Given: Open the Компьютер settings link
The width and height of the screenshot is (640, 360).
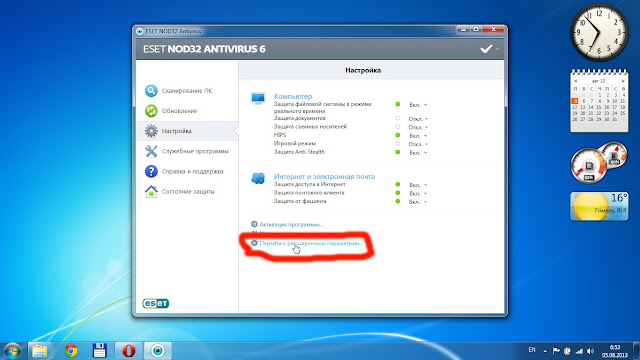Looking at the screenshot, I should pyautogui.click(x=293, y=96).
